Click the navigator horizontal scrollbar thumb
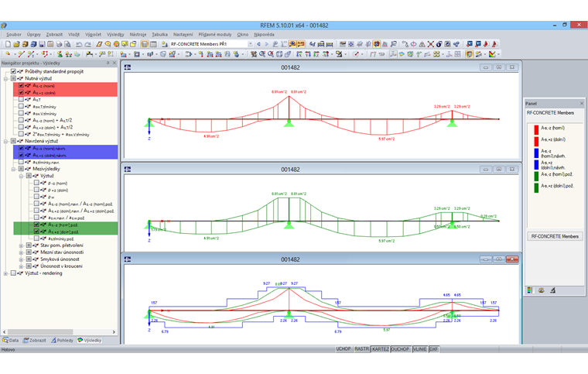588x374 pixels. click(40, 331)
